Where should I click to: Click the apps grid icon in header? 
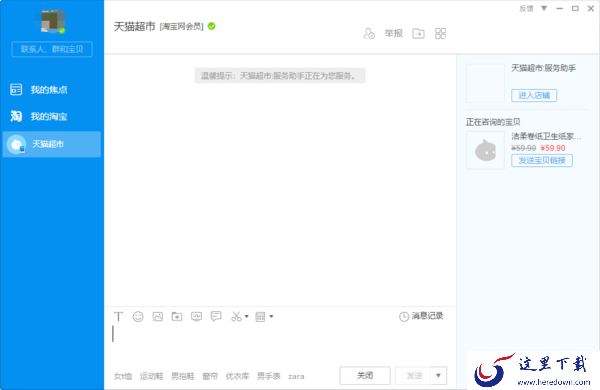click(440, 34)
